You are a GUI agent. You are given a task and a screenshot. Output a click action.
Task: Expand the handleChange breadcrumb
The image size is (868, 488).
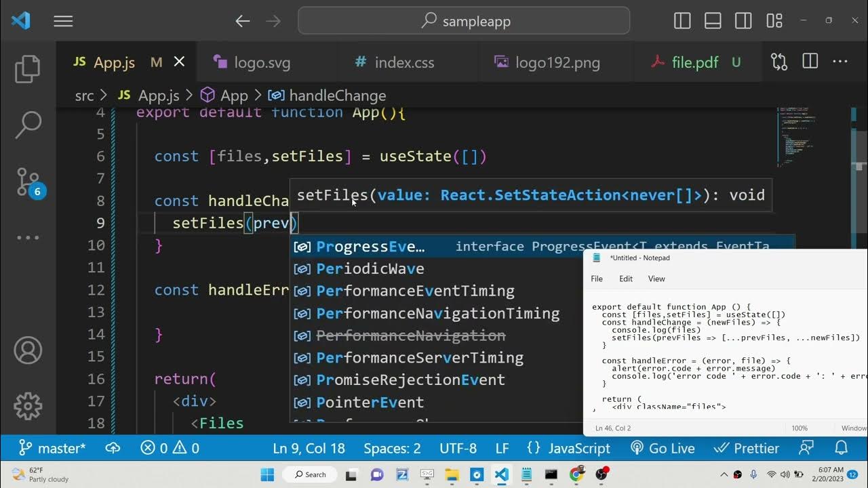pyautogui.click(x=337, y=96)
